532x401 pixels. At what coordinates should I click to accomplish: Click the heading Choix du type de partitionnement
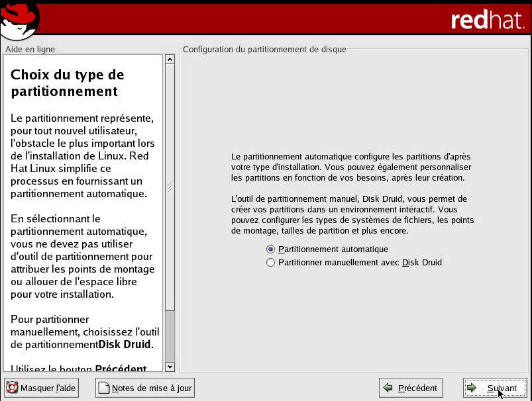[68, 83]
